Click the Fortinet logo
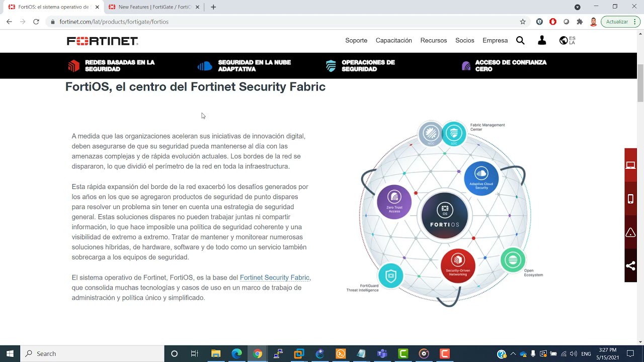 pos(103,41)
